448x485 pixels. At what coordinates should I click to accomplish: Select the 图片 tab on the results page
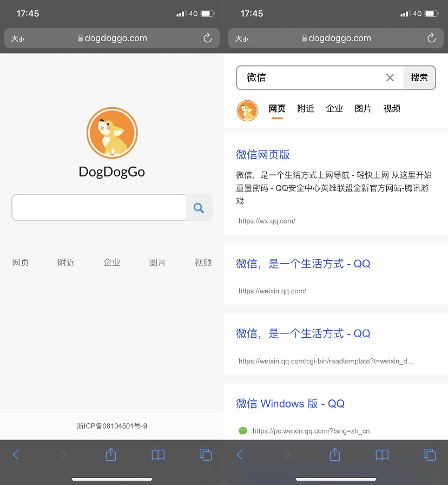tap(363, 109)
